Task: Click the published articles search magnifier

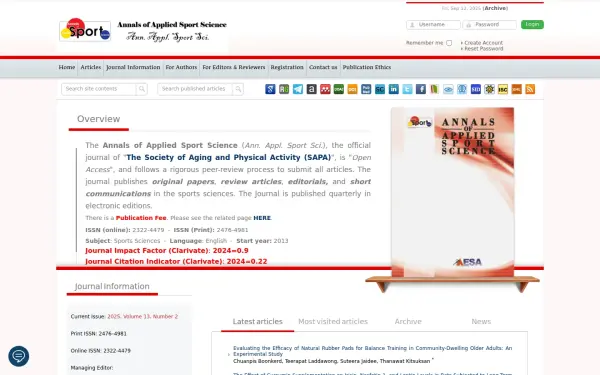Action: pyautogui.click(x=238, y=89)
